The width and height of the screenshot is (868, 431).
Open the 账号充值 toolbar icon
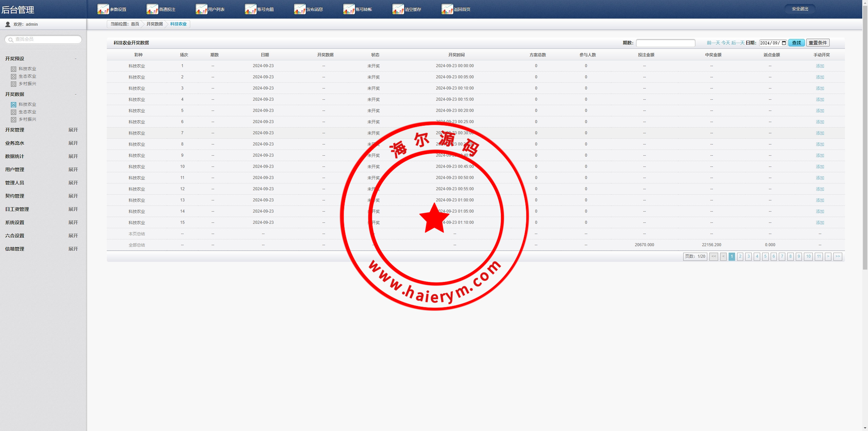[x=251, y=9]
